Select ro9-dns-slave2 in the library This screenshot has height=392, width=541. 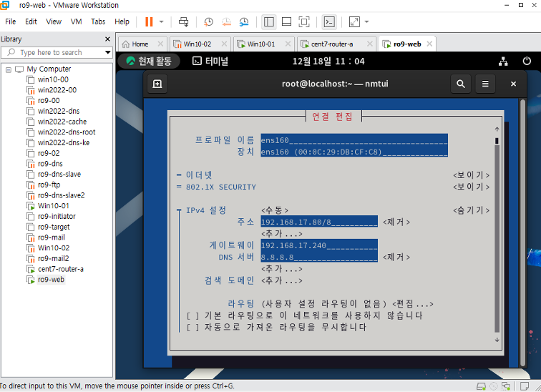click(x=61, y=195)
